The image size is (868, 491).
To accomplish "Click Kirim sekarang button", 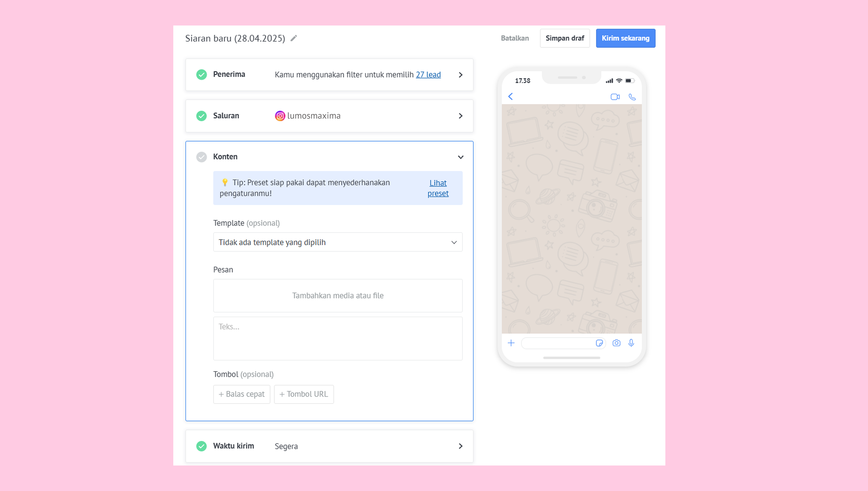I will pyautogui.click(x=625, y=38).
